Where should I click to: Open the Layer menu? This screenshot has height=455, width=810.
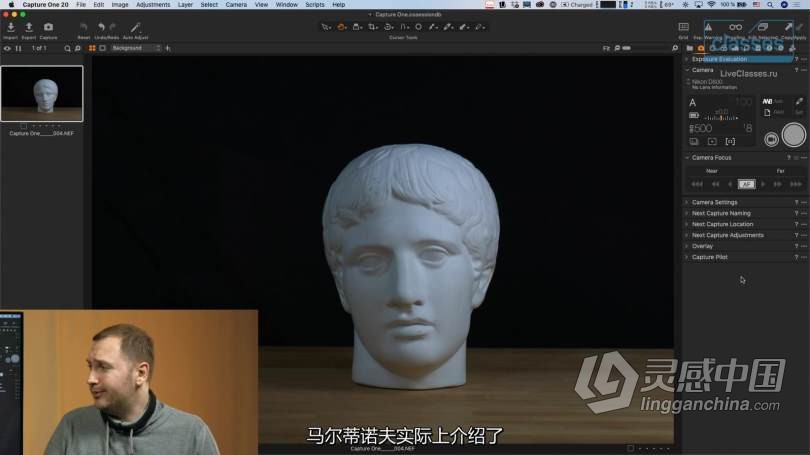185,5
